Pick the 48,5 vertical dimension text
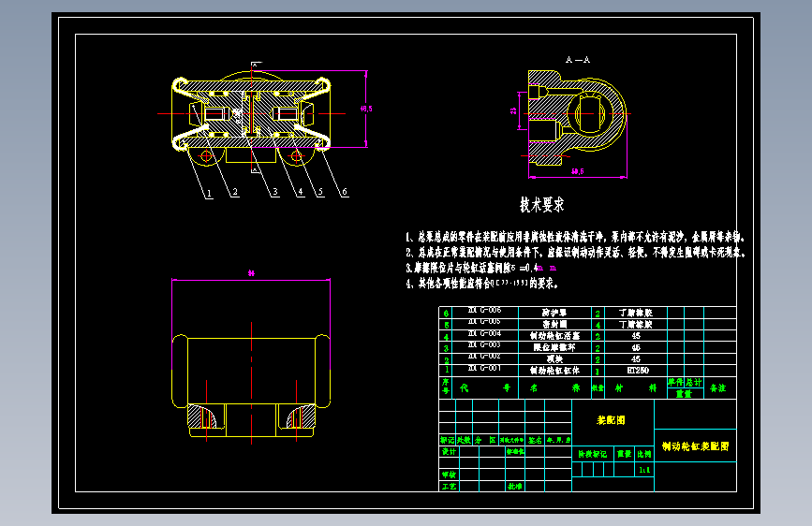812x526 pixels. point(366,109)
